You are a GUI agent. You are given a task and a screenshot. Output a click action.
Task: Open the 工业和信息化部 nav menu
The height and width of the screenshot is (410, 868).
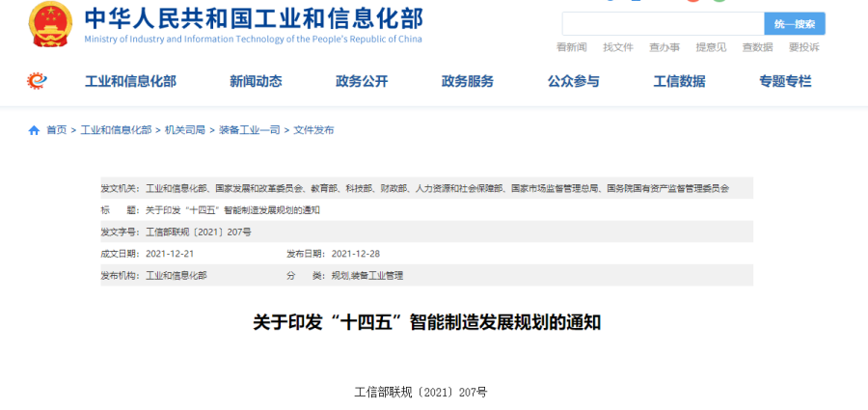[x=130, y=81]
